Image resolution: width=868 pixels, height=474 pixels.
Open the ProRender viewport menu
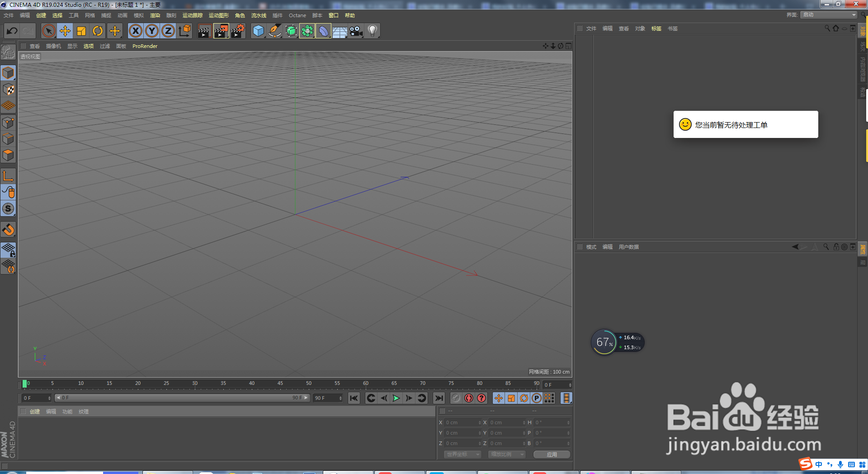145,46
